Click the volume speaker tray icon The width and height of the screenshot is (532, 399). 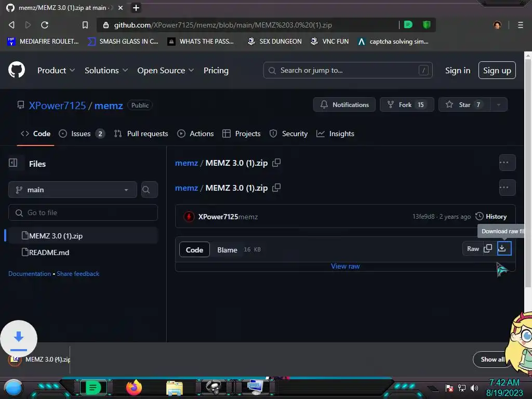coord(474,388)
